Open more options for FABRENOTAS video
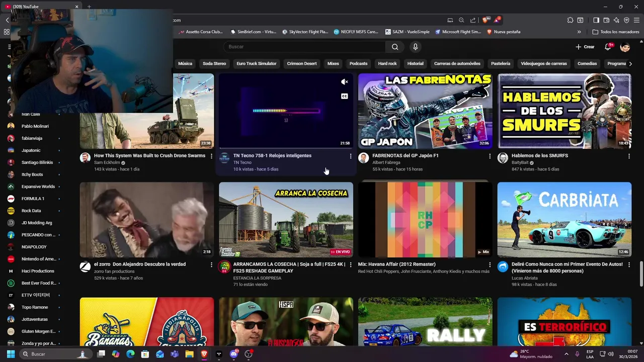This screenshot has width=644, height=362. point(490,156)
